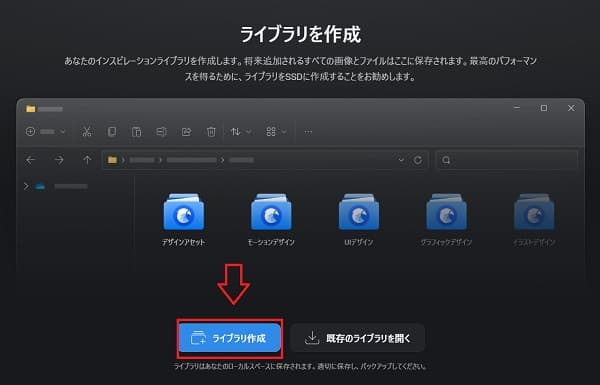Select the dimmed イラストデザイン folder
Viewport: 600px width, 385px height.
click(534, 220)
